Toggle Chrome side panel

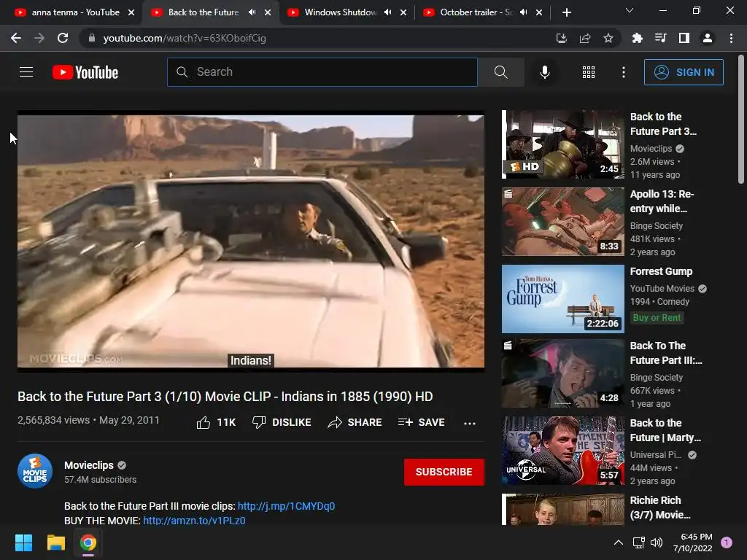click(684, 38)
